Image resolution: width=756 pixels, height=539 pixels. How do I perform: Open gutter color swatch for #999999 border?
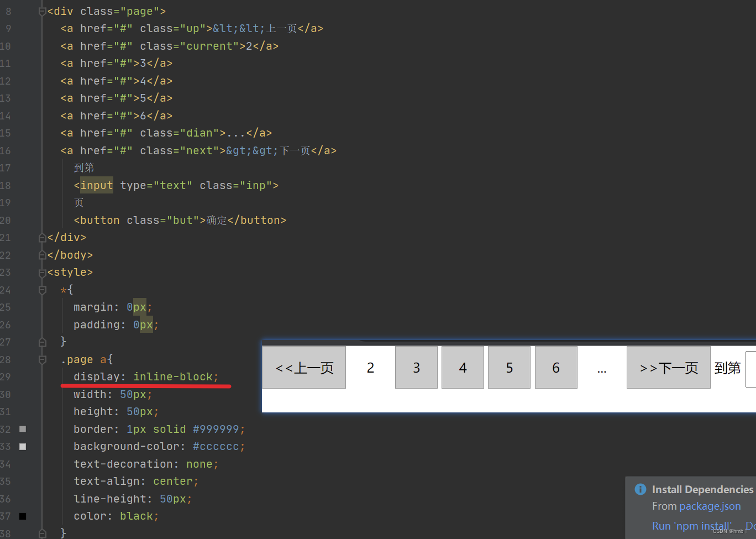coord(23,429)
